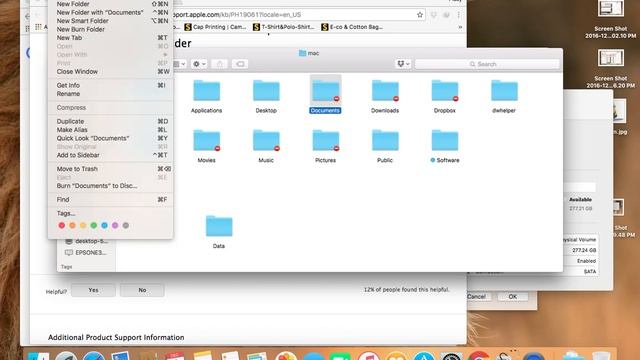The image size is (640, 360).
Task: Open the Dropbox toolbar dropdown in Finder
Action: 403,64
